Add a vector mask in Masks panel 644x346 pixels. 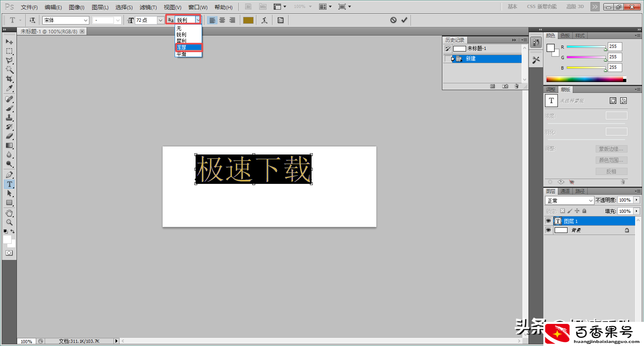623,101
